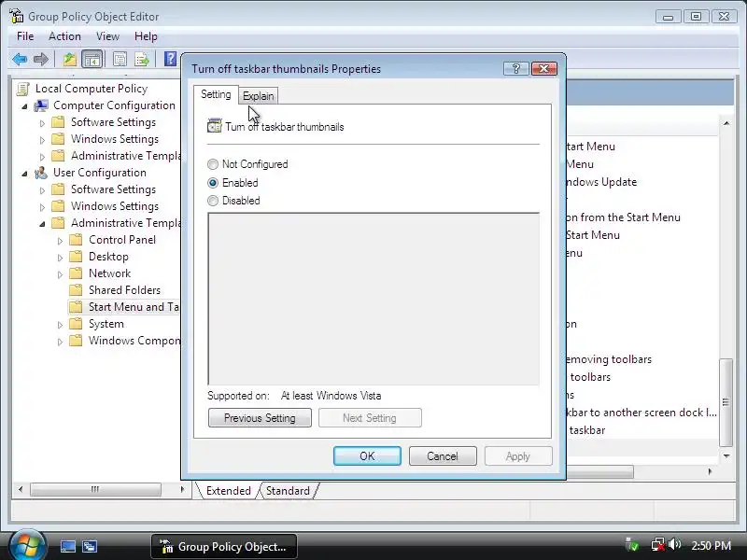
Task: Expand Windows Settings under Computer Configuration
Action: tap(42, 140)
